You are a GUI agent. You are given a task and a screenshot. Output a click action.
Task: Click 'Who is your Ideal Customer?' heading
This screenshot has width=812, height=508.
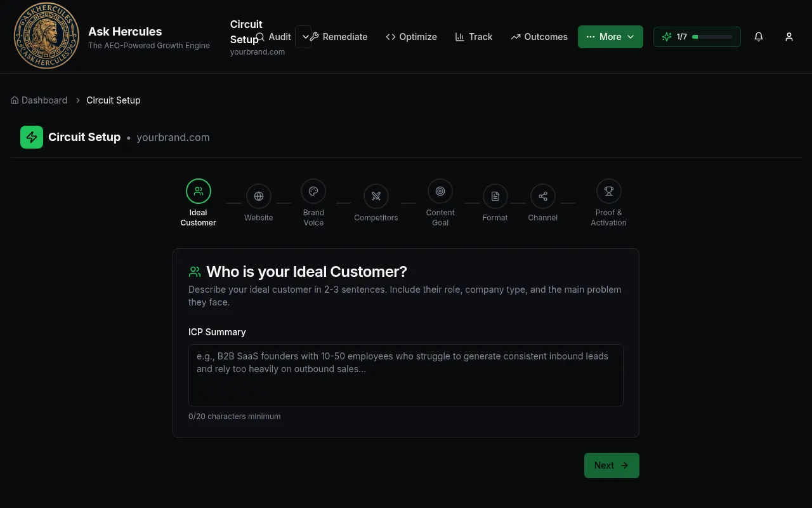tap(307, 272)
